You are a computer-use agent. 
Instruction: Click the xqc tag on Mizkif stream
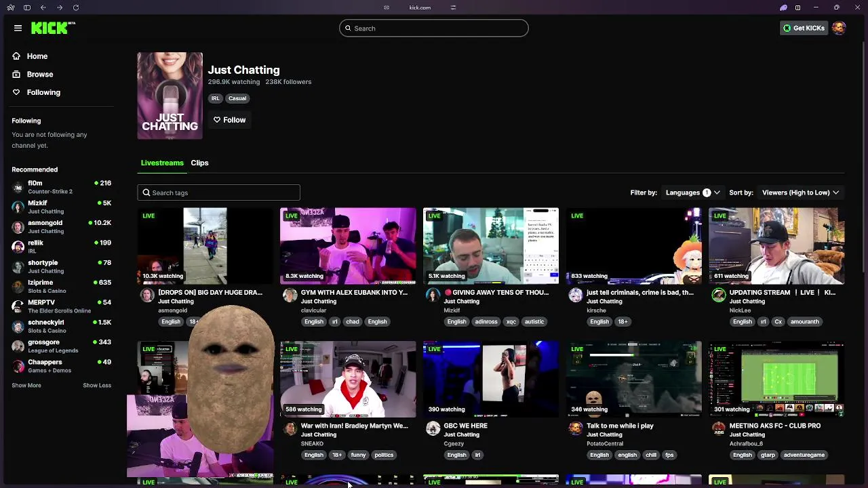pos(511,322)
